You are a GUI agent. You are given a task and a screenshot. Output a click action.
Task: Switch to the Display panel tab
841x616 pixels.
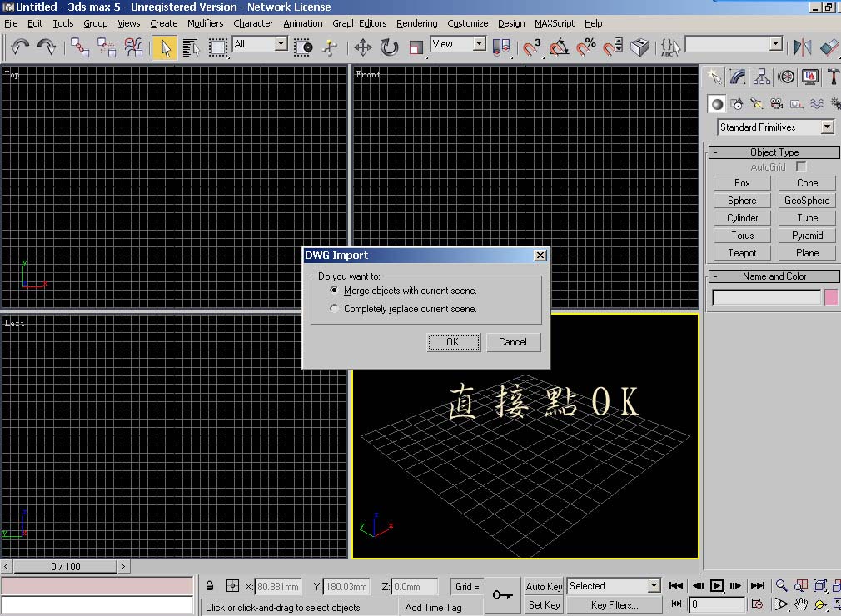[x=810, y=77]
